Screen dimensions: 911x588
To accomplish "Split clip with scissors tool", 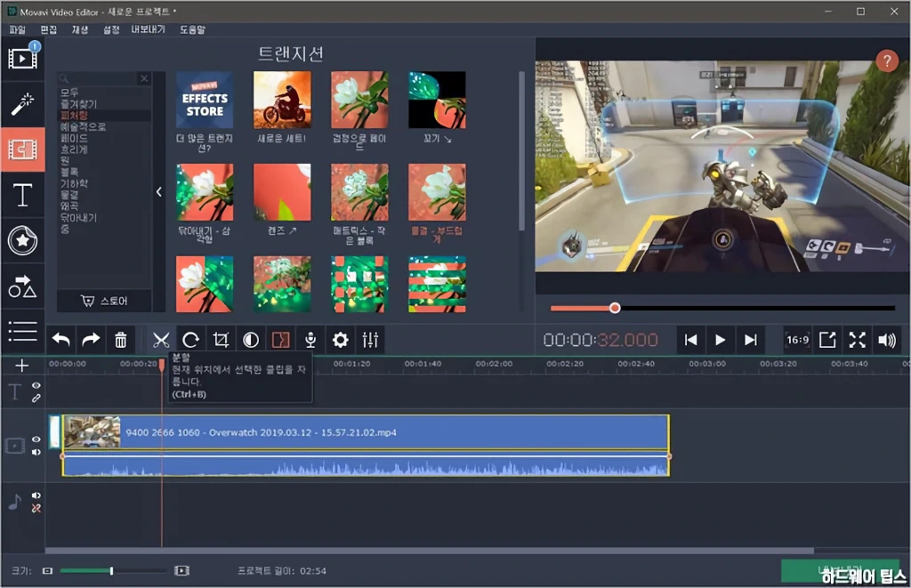I will [x=161, y=340].
